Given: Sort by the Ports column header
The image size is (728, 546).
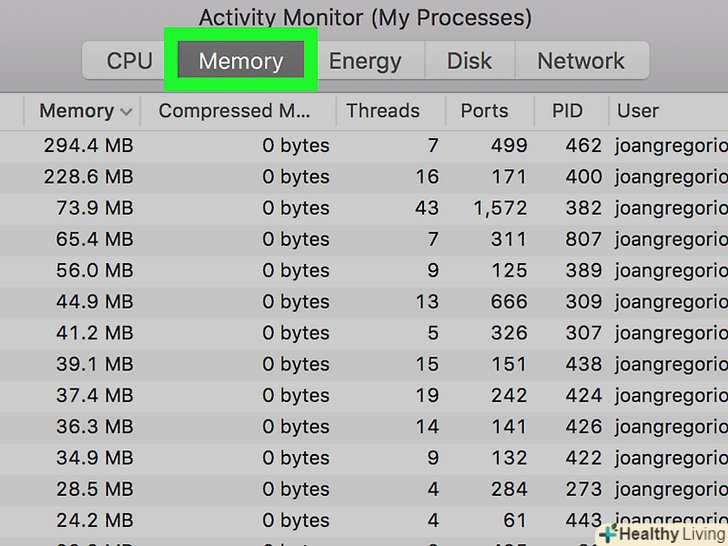Looking at the screenshot, I should pyautogui.click(x=484, y=111).
